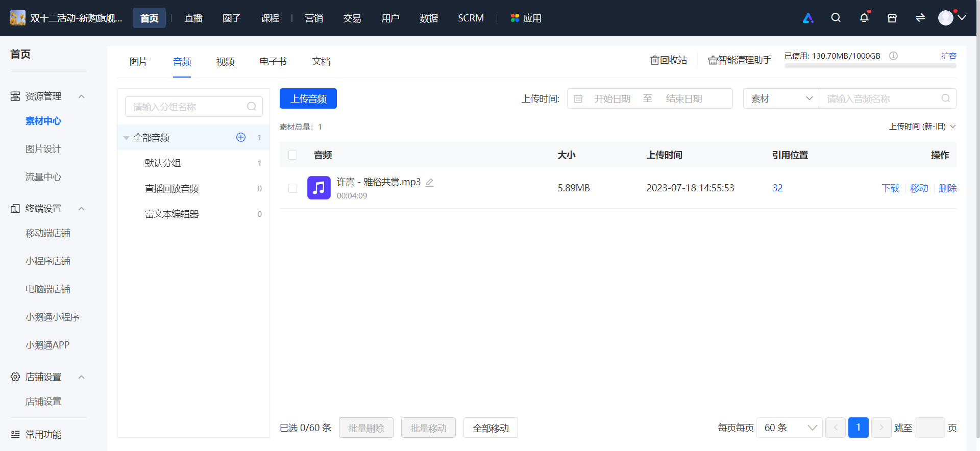980x451 pixels.
Task: Click 删除 for the mp3 row
Action: click(948, 188)
